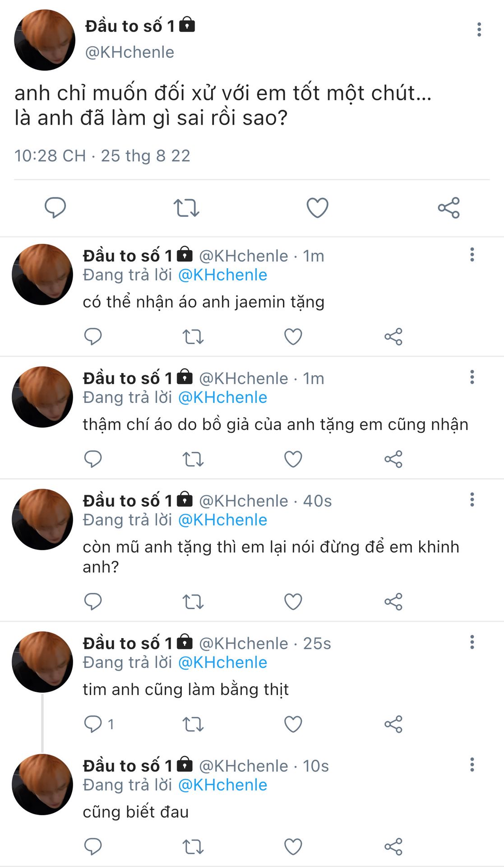Image resolution: width=504 pixels, height=867 pixels.
Task: Open three-dot menu on the 40s reply
Action: click(x=472, y=499)
